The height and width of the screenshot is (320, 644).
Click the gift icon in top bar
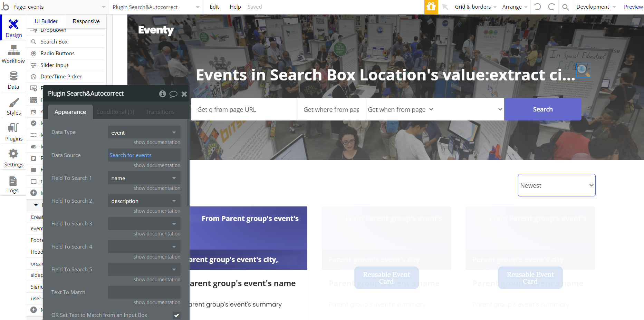(x=431, y=7)
